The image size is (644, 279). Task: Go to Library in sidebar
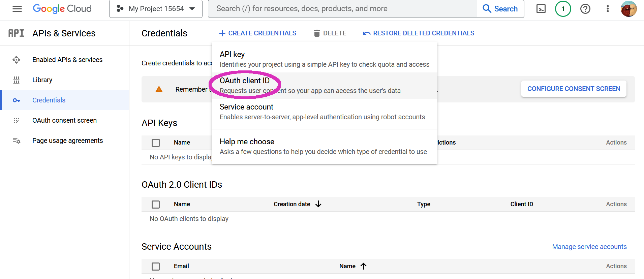42,80
